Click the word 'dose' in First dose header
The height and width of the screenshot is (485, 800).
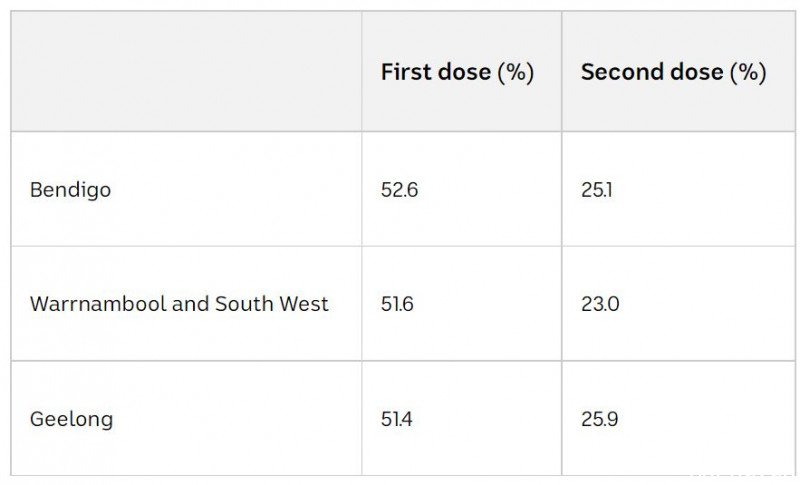tap(464, 71)
